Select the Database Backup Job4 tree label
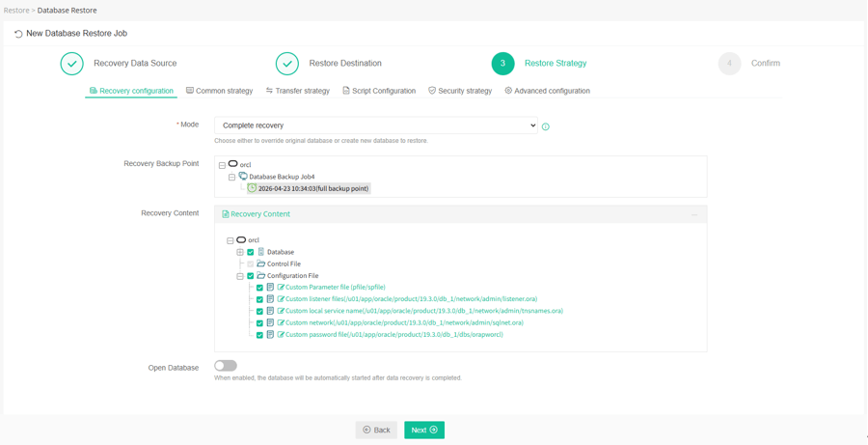Screen dimensions: 868x445 [283, 177]
